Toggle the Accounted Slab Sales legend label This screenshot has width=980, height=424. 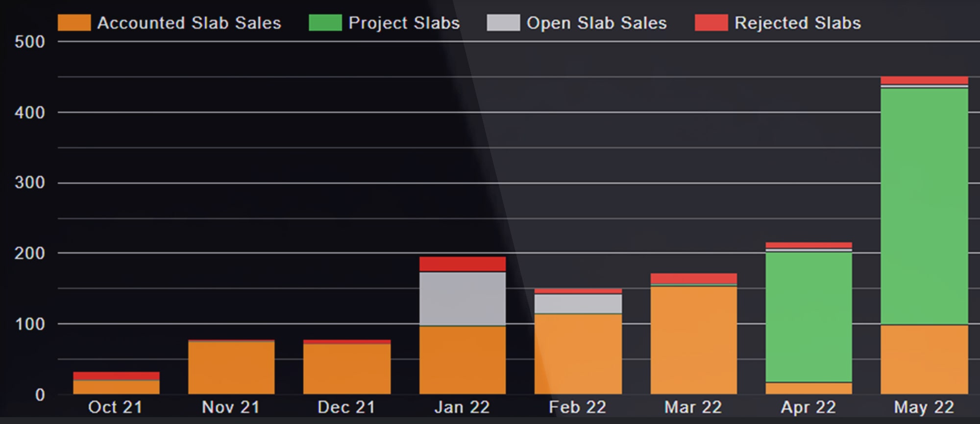pyautogui.click(x=189, y=23)
